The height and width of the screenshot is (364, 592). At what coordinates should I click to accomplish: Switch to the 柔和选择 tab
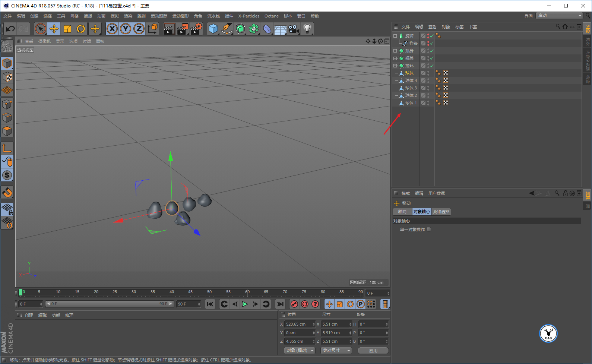pos(441,212)
